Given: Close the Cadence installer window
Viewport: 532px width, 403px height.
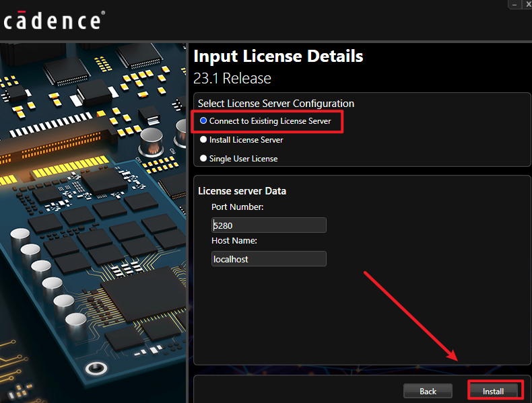Looking at the screenshot, I should tap(527, 5).
